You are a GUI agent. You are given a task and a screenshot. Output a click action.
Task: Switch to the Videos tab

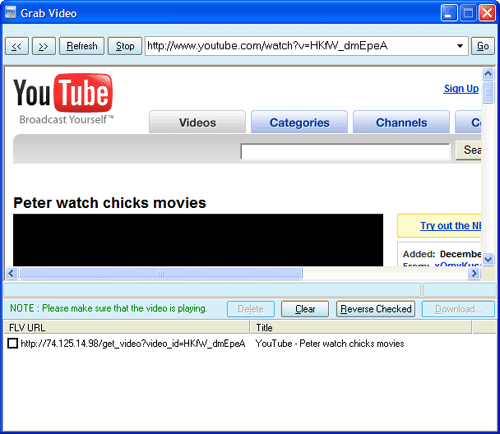[x=197, y=122]
